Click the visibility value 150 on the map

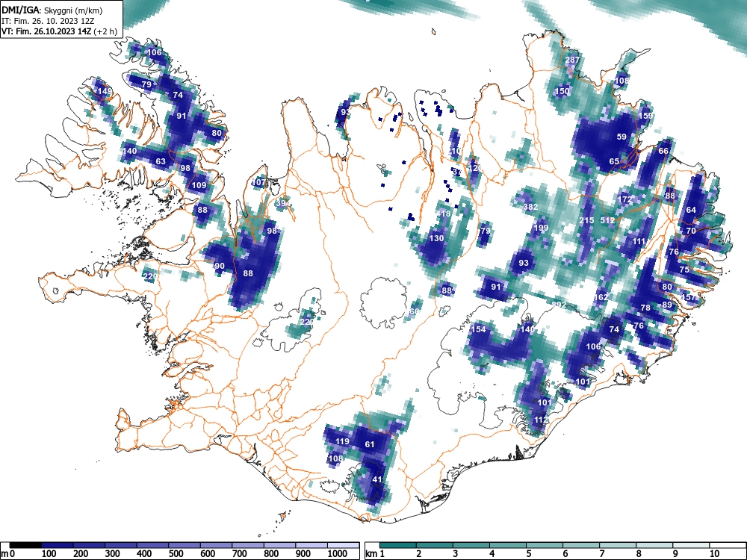(562, 91)
